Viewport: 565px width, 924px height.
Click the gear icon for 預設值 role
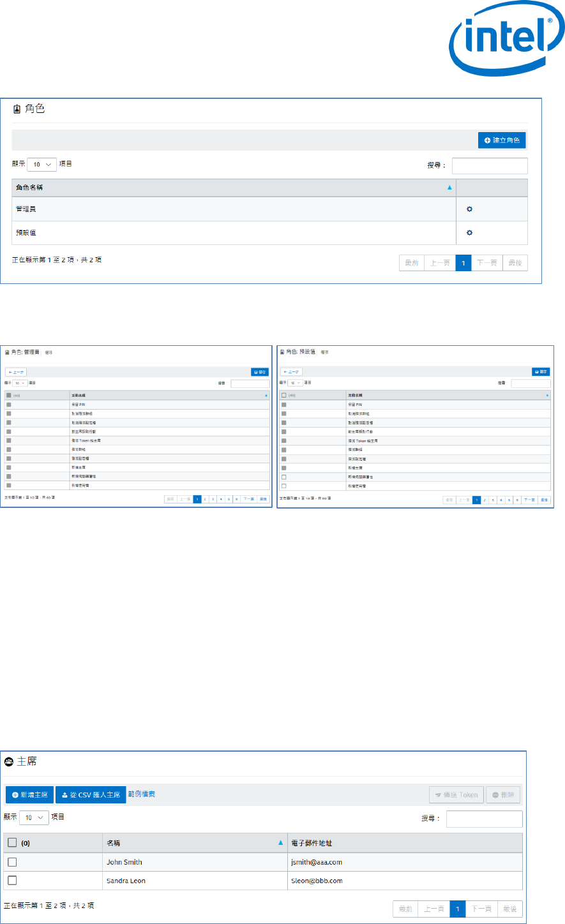pyautogui.click(x=469, y=233)
